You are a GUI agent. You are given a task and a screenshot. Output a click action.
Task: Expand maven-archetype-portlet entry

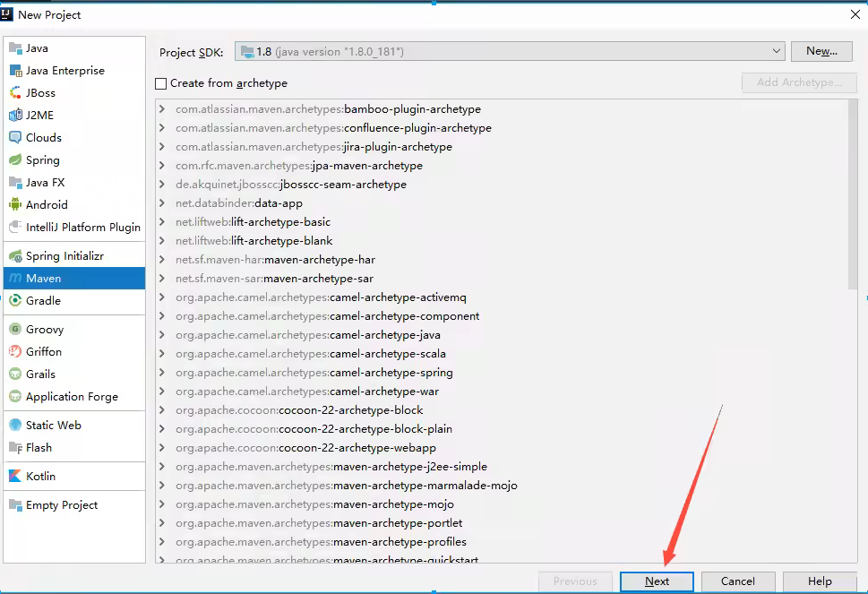coord(162,523)
